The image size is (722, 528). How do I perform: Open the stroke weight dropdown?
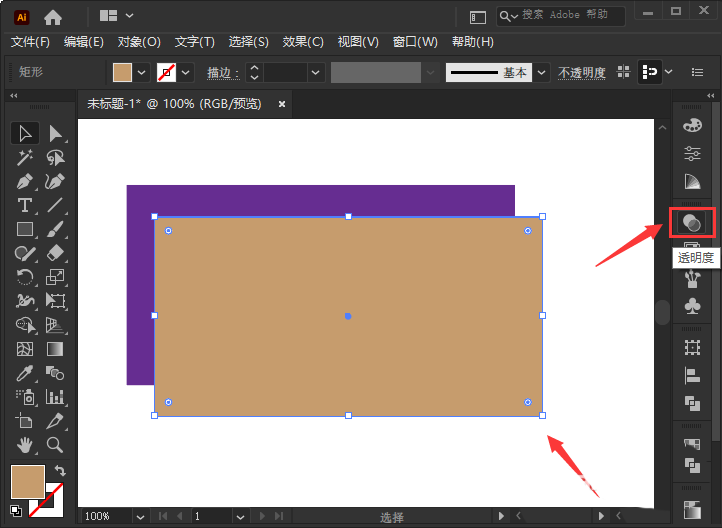(x=315, y=72)
